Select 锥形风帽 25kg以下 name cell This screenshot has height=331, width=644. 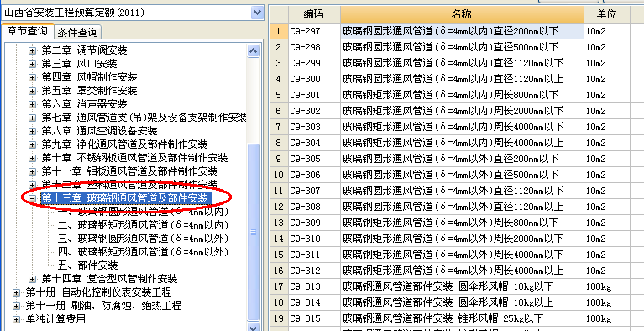pyautogui.click(x=462, y=318)
